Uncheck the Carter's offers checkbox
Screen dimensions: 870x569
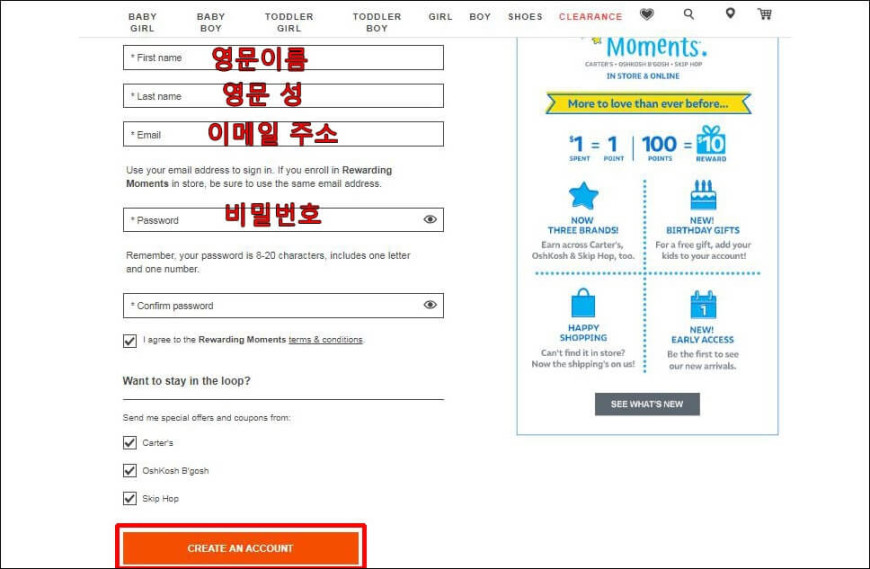point(130,443)
